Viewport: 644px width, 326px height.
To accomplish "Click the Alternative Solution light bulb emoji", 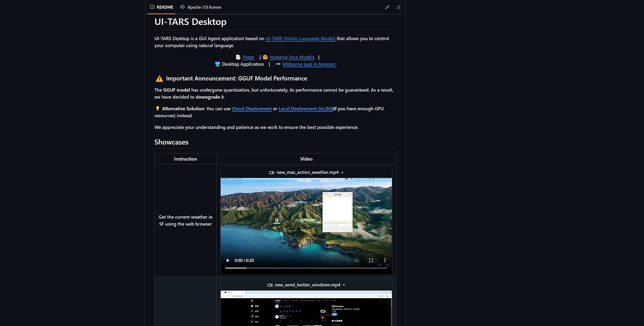I will click(x=157, y=108).
